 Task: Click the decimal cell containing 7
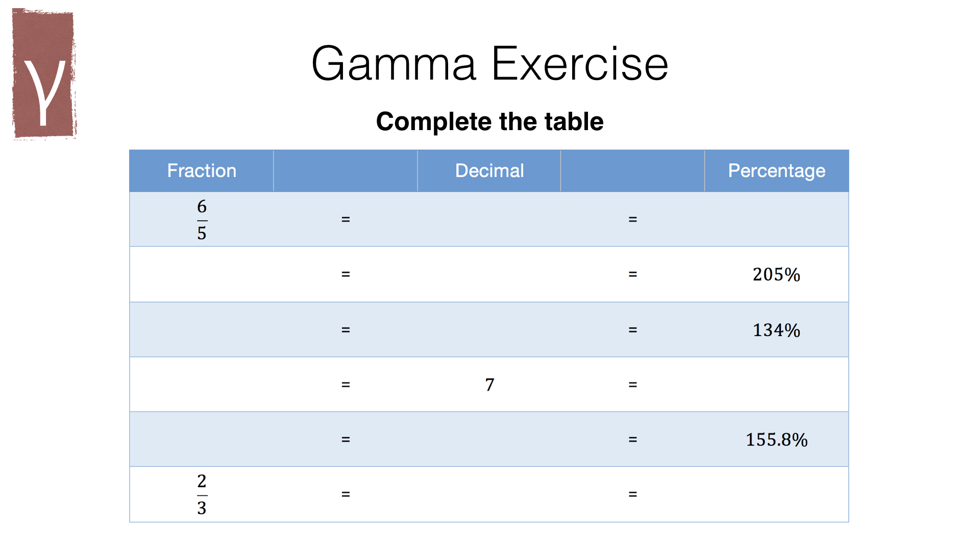coord(489,384)
